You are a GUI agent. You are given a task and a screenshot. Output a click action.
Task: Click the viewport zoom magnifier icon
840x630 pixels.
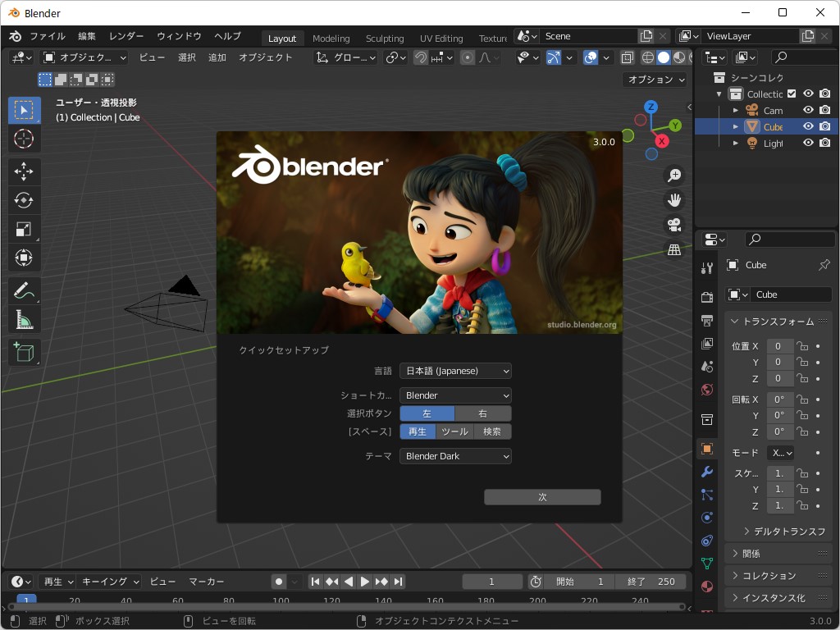(x=674, y=175)
